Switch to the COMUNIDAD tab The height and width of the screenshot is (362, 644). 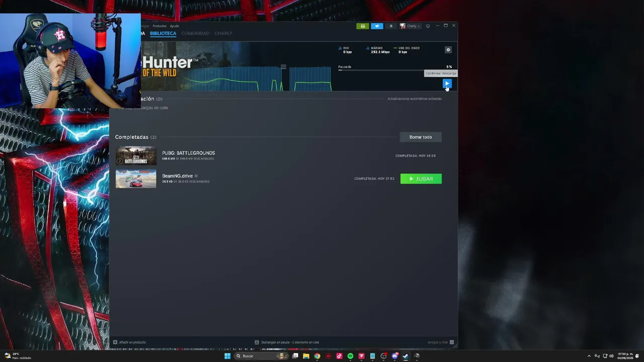pos(195,33)
